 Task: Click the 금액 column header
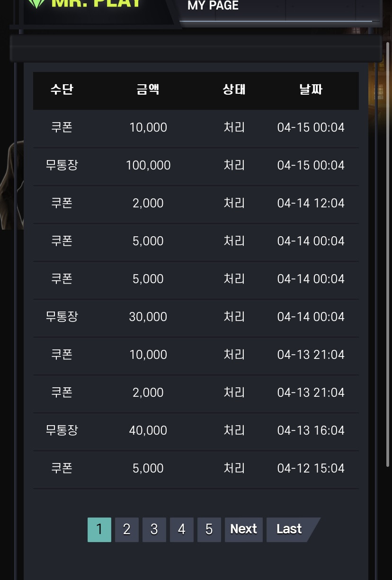148,89
